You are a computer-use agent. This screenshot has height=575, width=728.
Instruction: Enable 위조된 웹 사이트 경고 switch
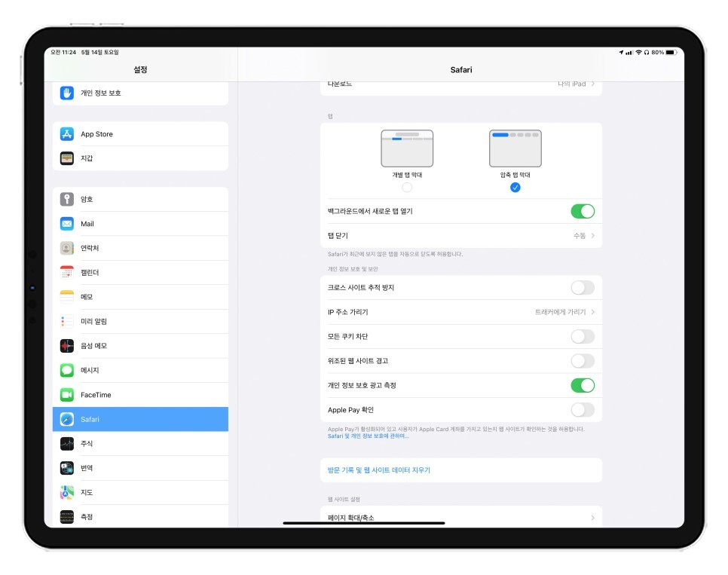[583, 361]
